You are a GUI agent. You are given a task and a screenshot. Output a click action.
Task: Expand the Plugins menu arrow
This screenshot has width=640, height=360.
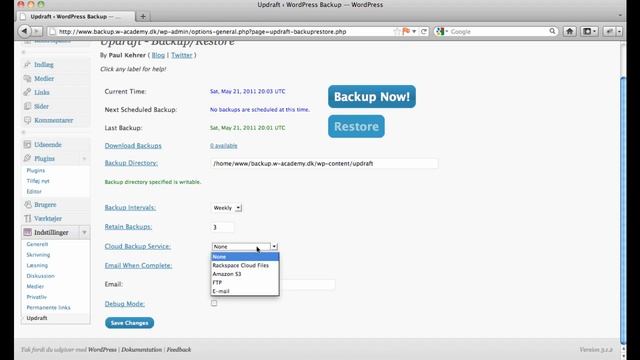[84, 158]
